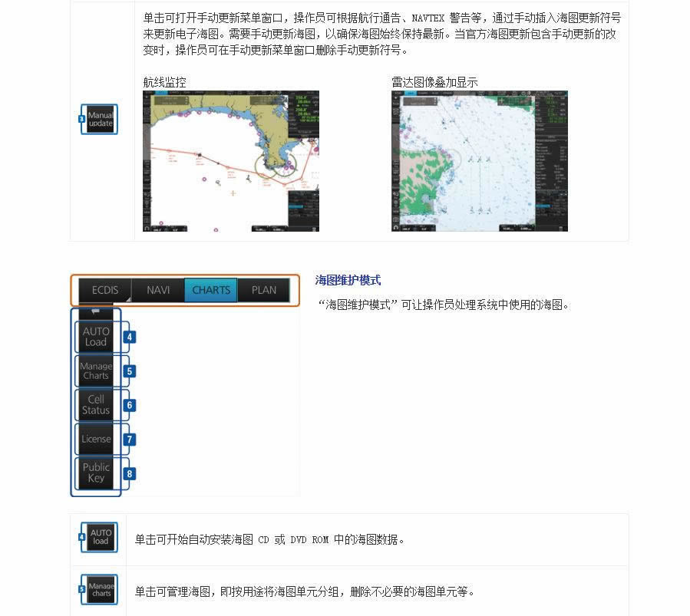Click the number 6 badge beside Cell Status
Screen dimensions: 690x616
[x=130, y=405]
